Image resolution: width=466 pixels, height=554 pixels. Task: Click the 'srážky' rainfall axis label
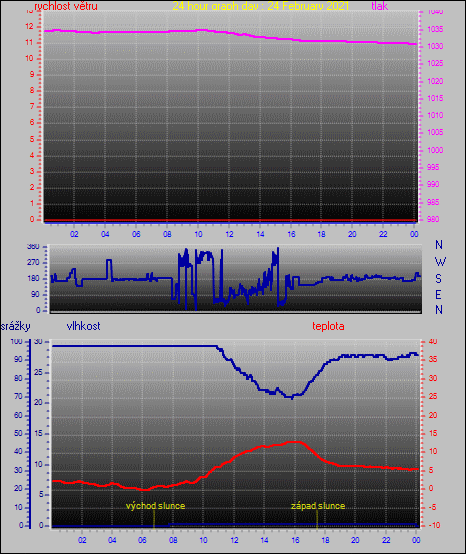point(16,326)
